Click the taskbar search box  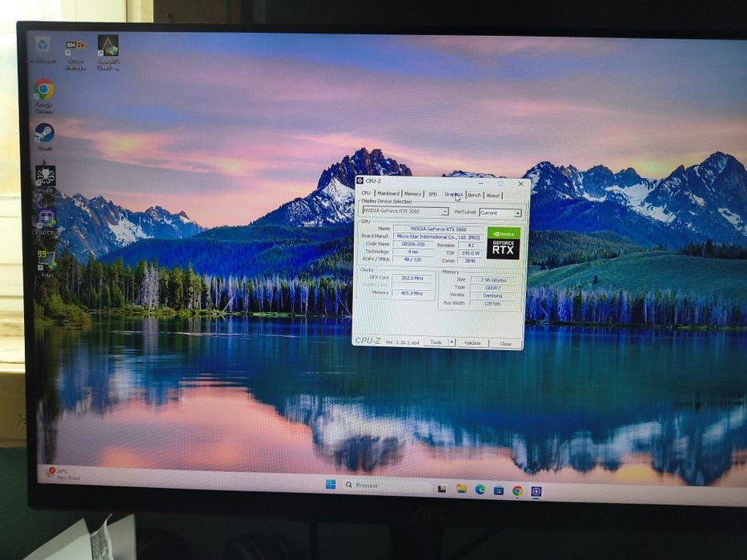point(387,486)
